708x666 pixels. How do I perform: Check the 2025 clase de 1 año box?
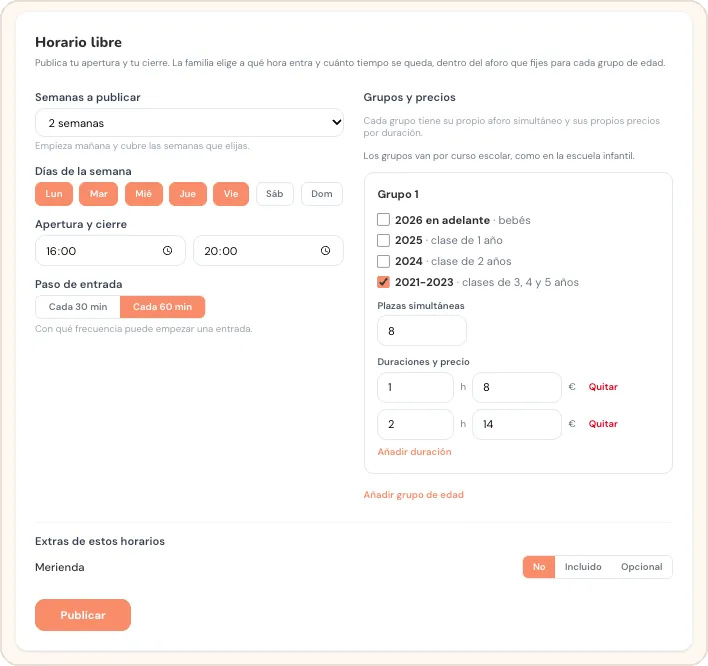click(383, 240)
